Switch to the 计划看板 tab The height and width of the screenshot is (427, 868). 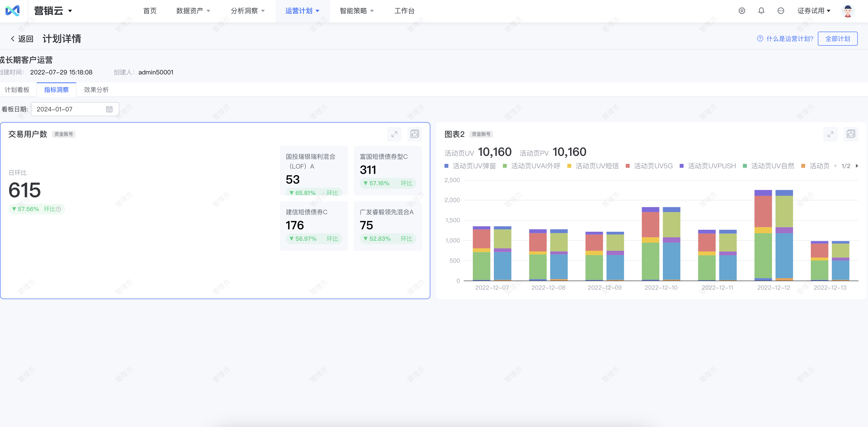[x=17, y=89]
